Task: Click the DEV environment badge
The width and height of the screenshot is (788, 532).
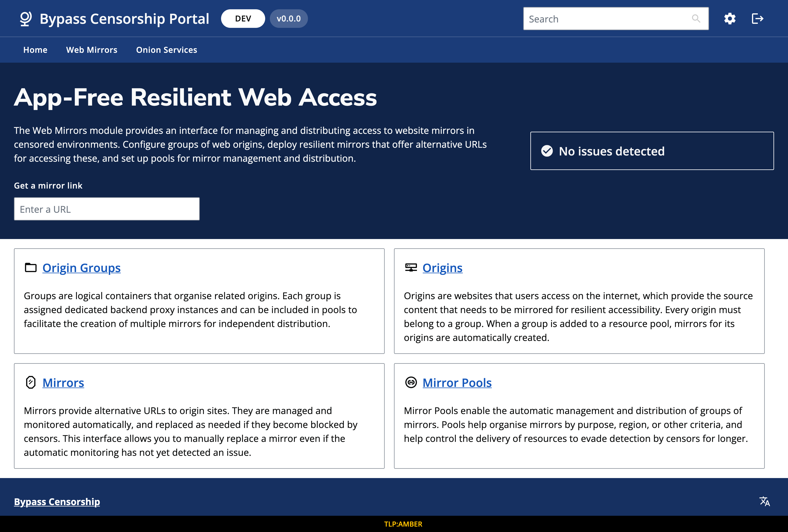Action: point(243,19)
